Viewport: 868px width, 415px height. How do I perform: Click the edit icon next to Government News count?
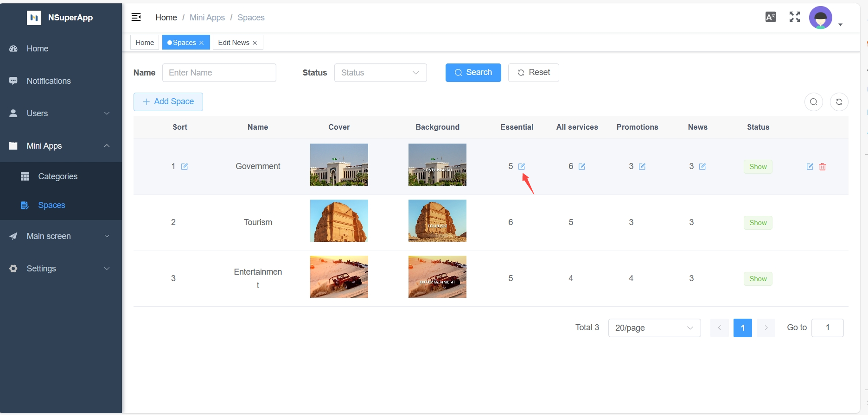[702, 166]
